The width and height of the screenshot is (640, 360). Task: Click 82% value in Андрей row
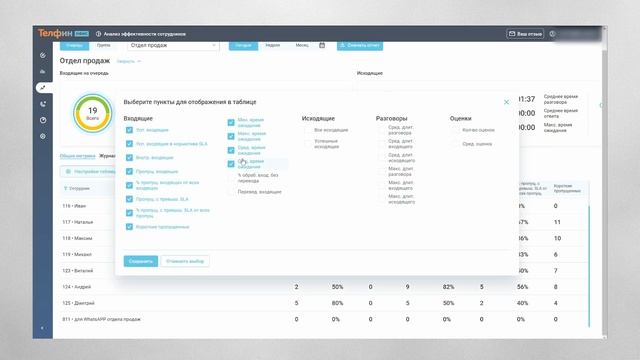[449, 287]
